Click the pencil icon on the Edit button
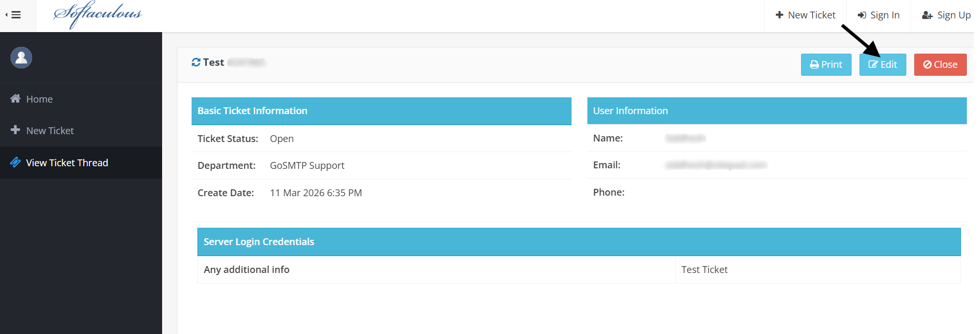Viewport: 980px width, 334px height. [x=872, y=64]
